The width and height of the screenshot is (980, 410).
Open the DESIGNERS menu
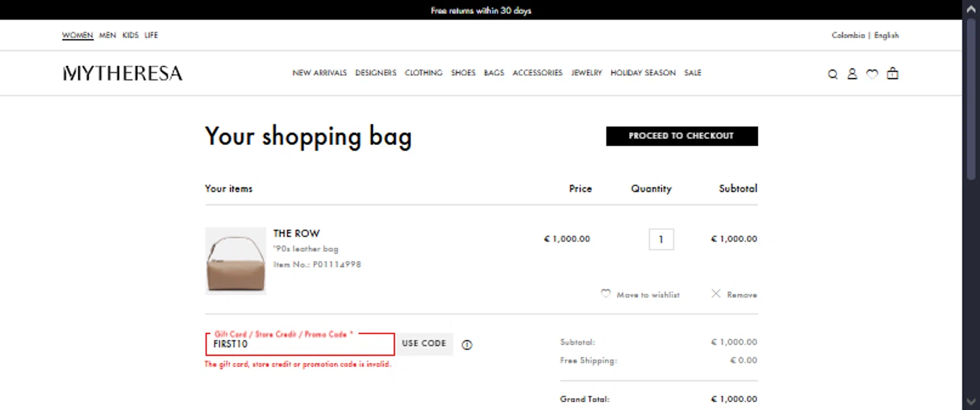[376, 73]
